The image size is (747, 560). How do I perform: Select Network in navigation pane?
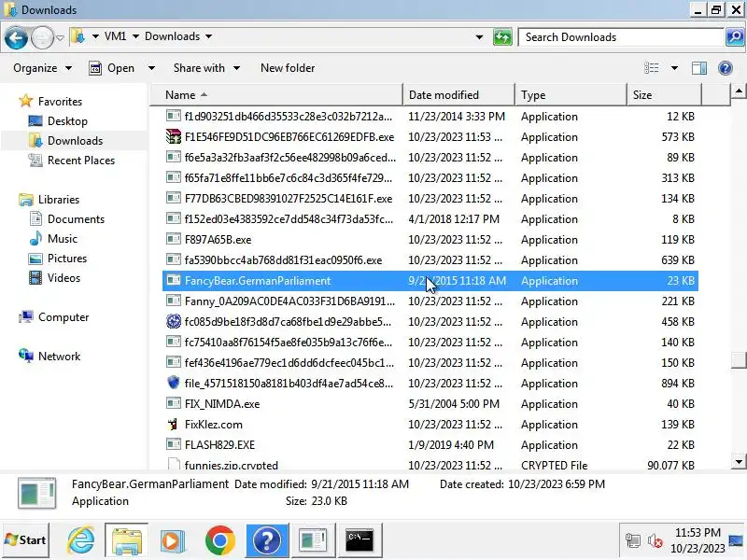tap(59, 357)
